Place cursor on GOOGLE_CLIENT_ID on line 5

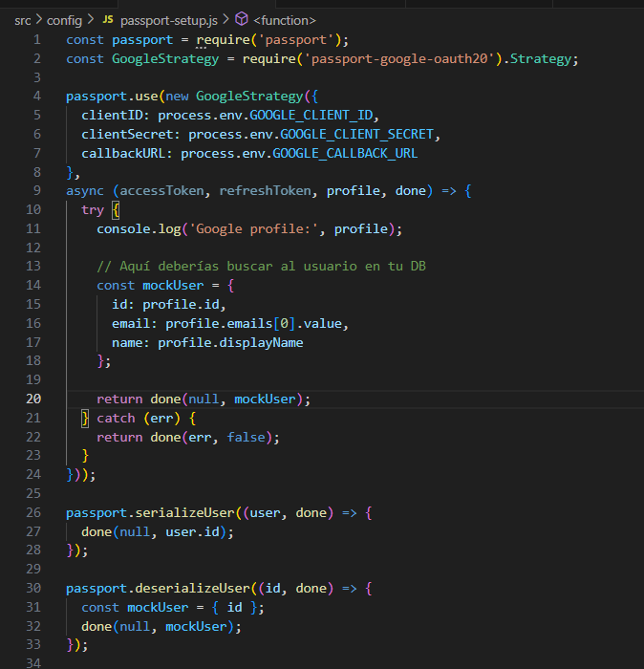pos(311,116)
